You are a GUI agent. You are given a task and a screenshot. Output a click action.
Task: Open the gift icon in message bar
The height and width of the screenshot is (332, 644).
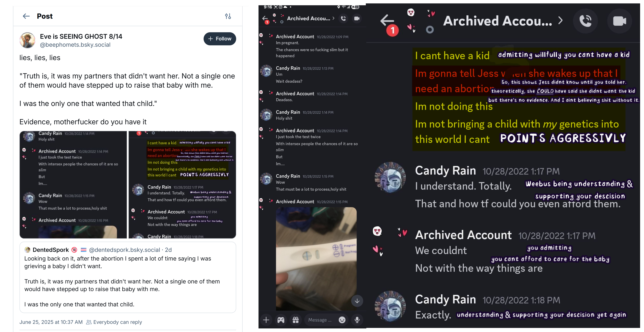point(295,320)
